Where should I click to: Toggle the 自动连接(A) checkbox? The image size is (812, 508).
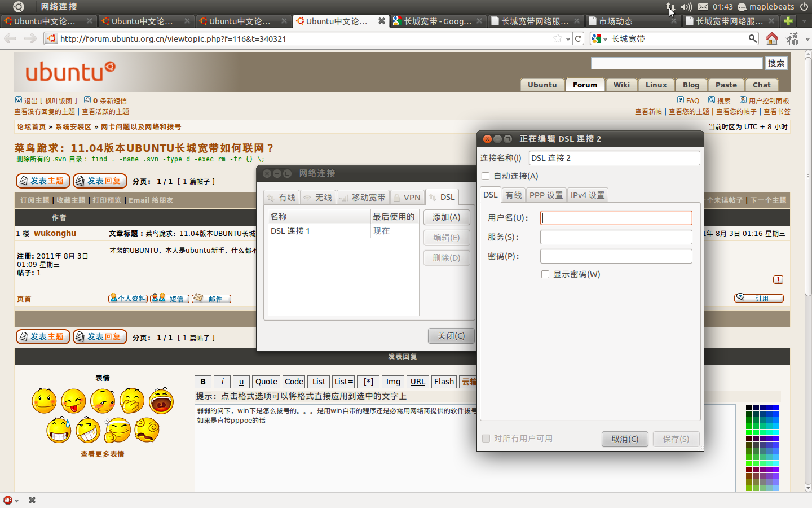(486, 176)
